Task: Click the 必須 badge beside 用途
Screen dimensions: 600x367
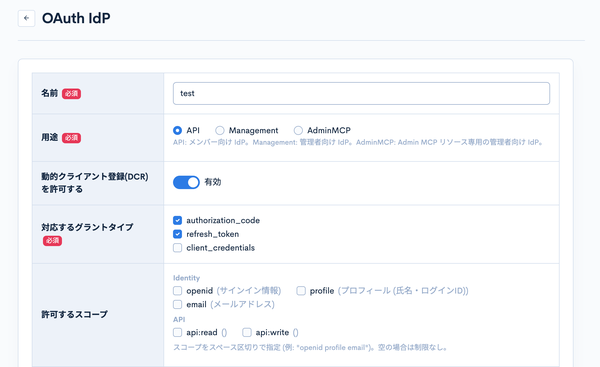Action: click(71, 138)
